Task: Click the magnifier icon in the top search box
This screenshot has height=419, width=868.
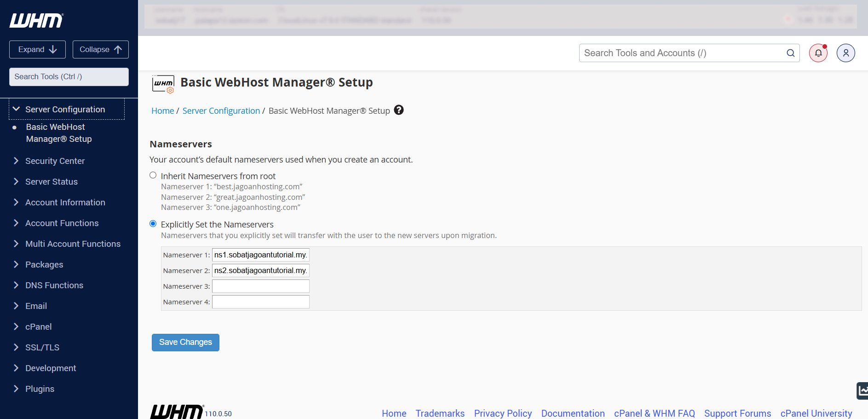Action: pos(791,53)
